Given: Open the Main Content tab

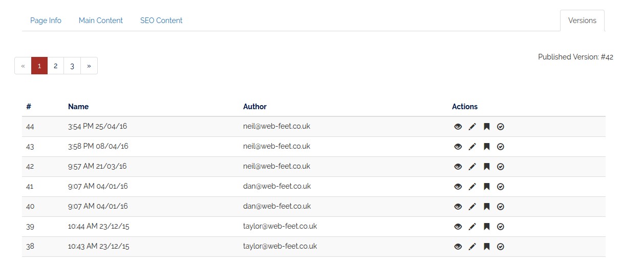Looking at the screenshot, I should 101,21.
